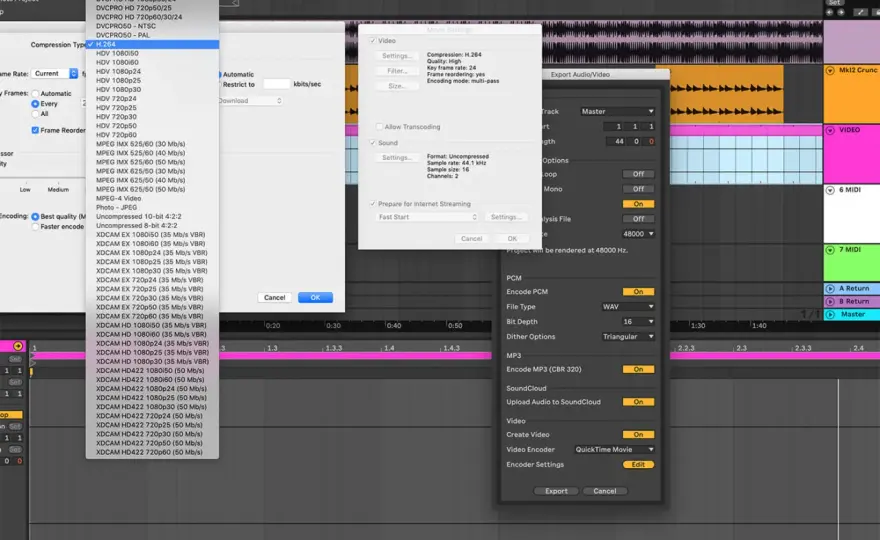
Task: Click the B Return track icon
Action: coord(830,301)
